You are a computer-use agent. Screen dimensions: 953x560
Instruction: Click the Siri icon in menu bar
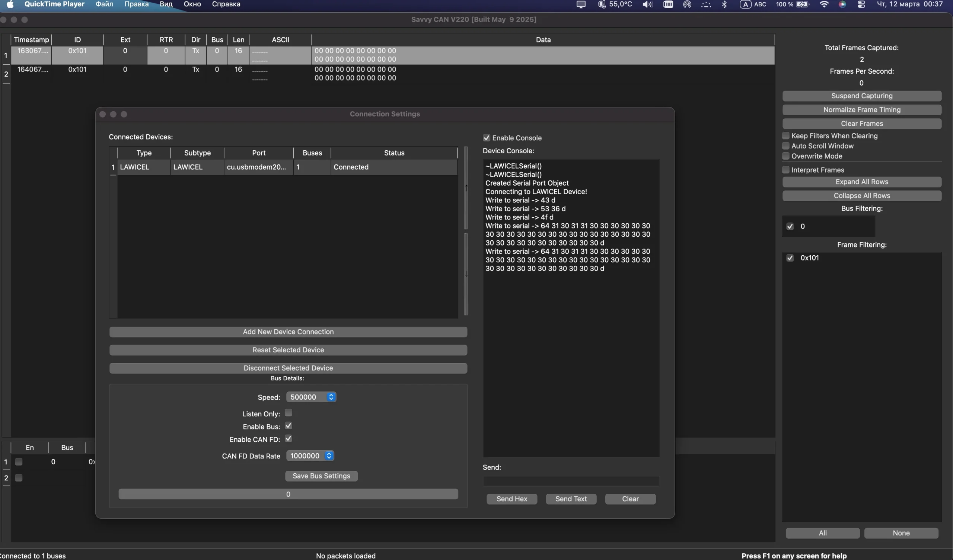tap(842, 4)
